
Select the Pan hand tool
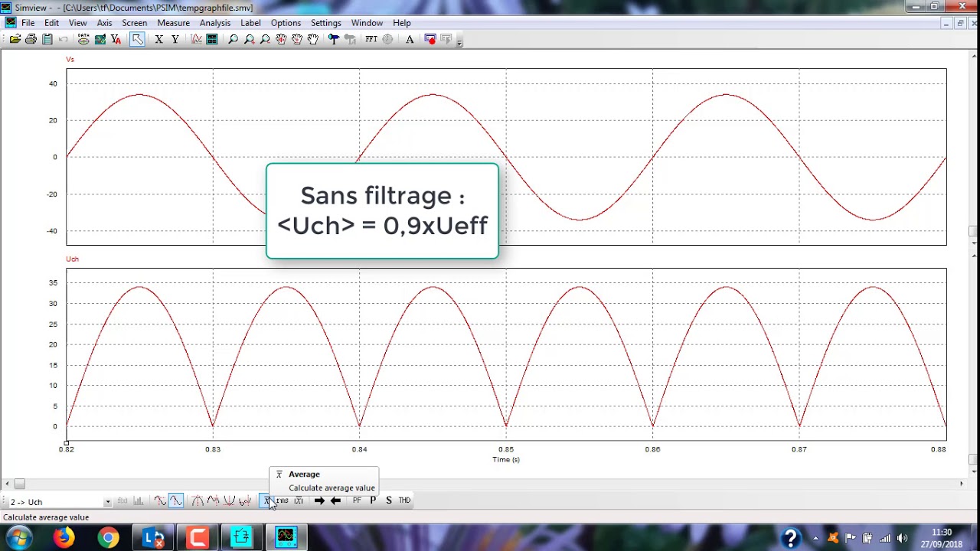313,39
